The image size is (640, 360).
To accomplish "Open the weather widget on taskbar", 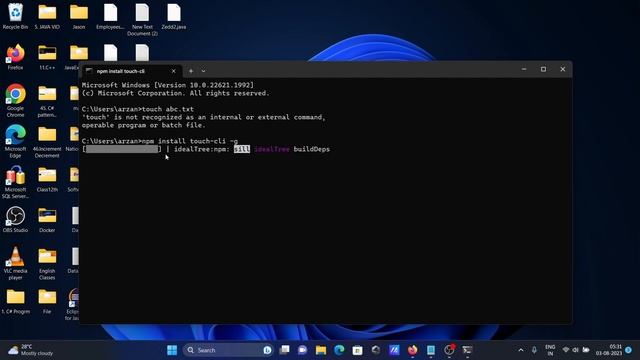I will (31, 350).
